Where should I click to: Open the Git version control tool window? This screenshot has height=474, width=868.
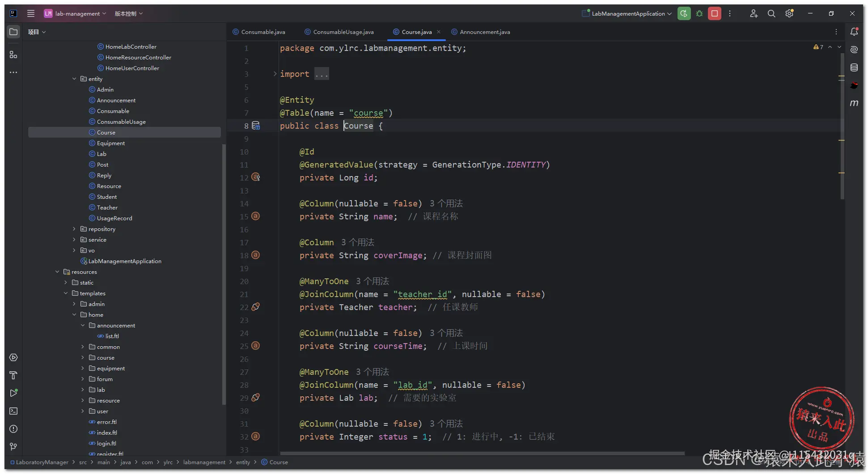tap(13, 447)
